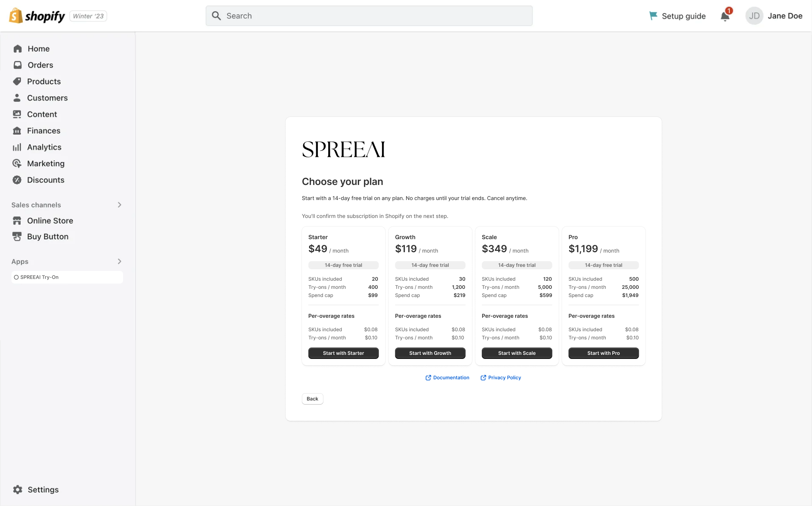Click the Content icon in sidebar

tap(17, 114)
